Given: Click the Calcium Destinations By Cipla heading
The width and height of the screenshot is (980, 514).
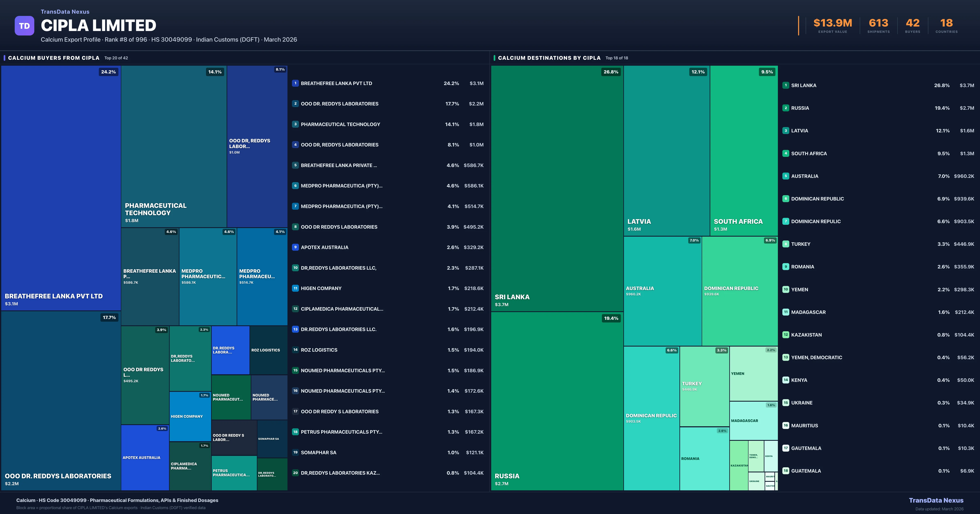Looking at the screenshot, I should click(549, 58).
